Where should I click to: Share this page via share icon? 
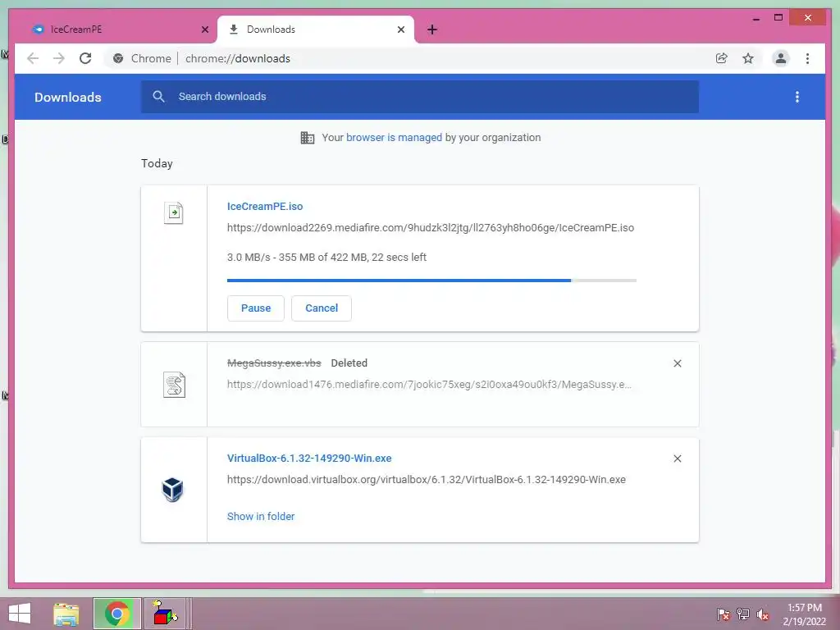722,58
